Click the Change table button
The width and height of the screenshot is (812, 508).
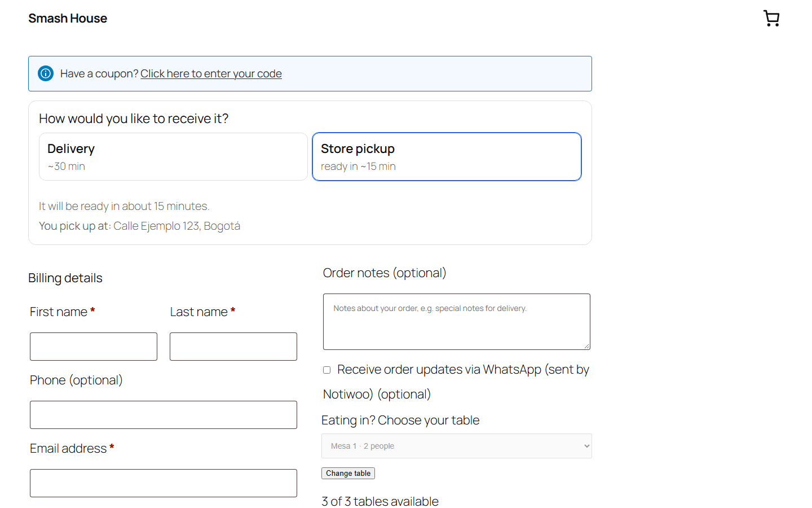[x=348, y=474]
